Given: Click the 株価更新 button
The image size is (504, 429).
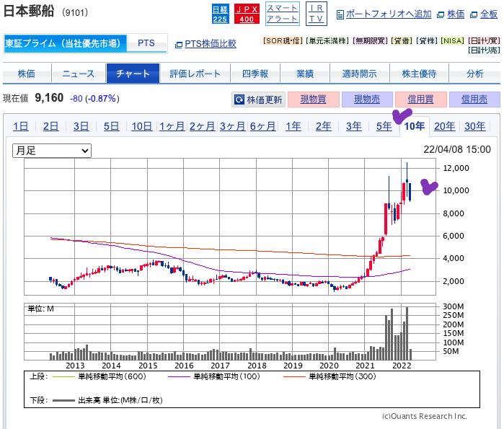Looking at the screenshot, I should tap(258, 99).
